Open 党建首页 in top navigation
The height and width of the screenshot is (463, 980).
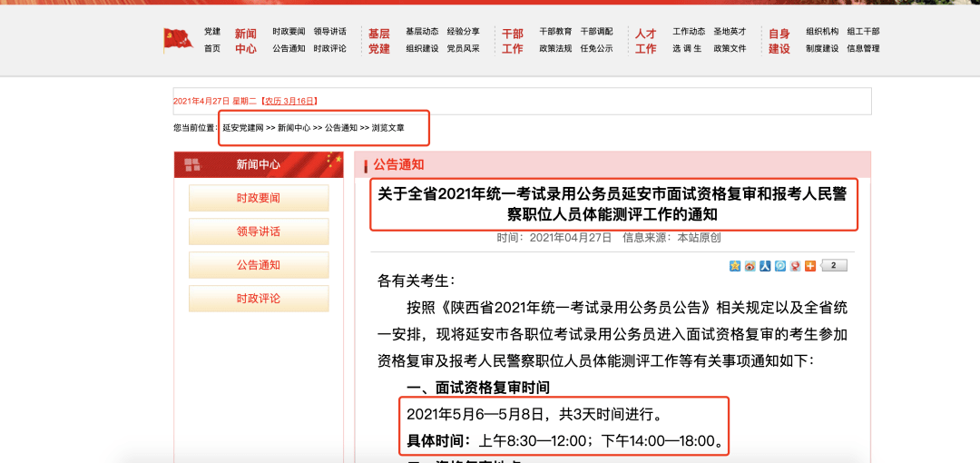click(212, 40)
